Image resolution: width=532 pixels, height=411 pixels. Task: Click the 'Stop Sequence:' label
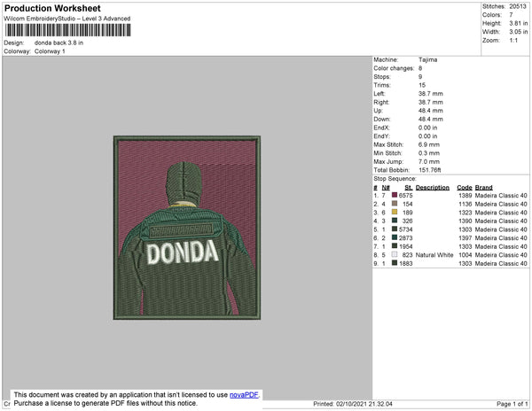click(x=395, y=179)
